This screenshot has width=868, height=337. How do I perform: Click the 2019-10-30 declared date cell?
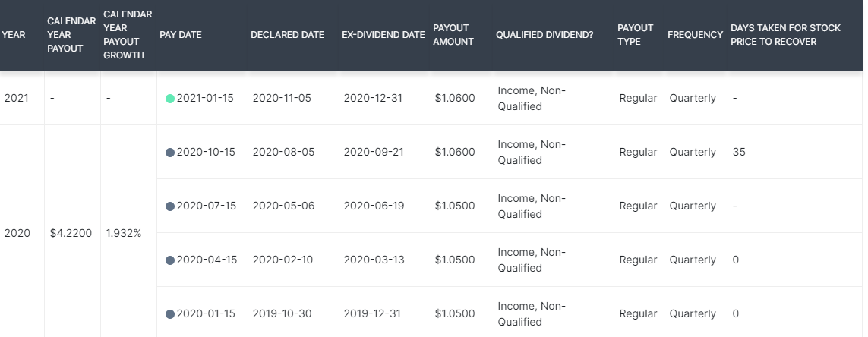tap(282, 313)
